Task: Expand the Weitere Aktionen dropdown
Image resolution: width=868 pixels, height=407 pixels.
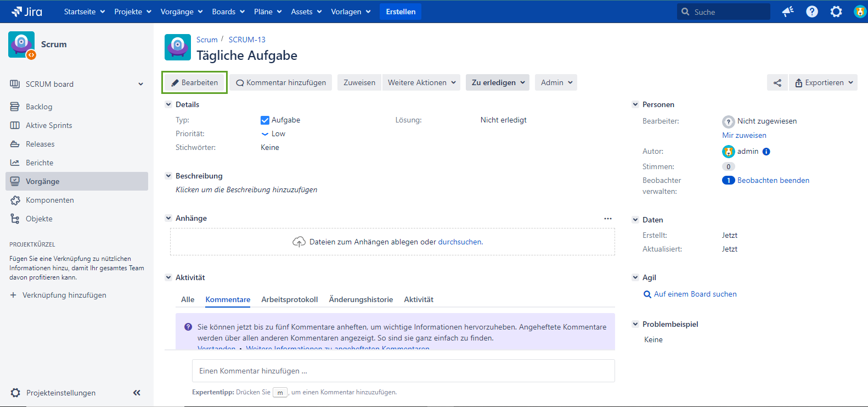Action: (x=421, y=83)
